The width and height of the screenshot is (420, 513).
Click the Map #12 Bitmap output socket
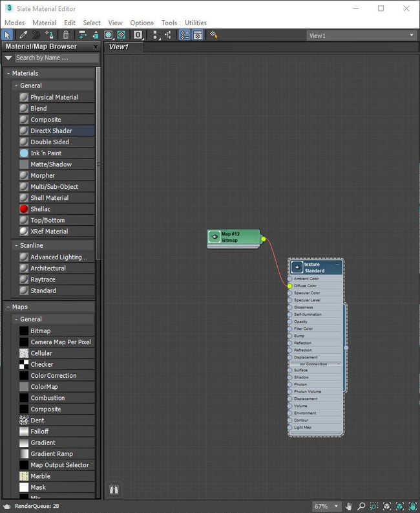pos(264,239)
